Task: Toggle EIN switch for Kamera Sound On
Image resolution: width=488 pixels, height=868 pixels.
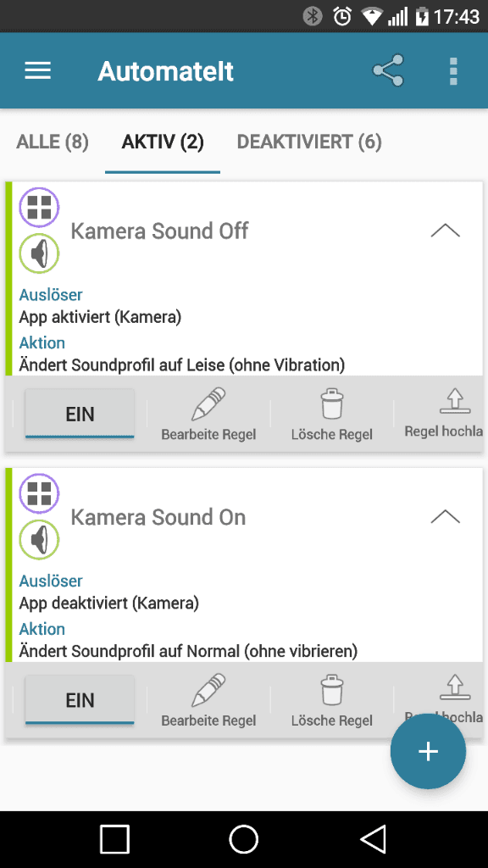Action: pos(80,700)
